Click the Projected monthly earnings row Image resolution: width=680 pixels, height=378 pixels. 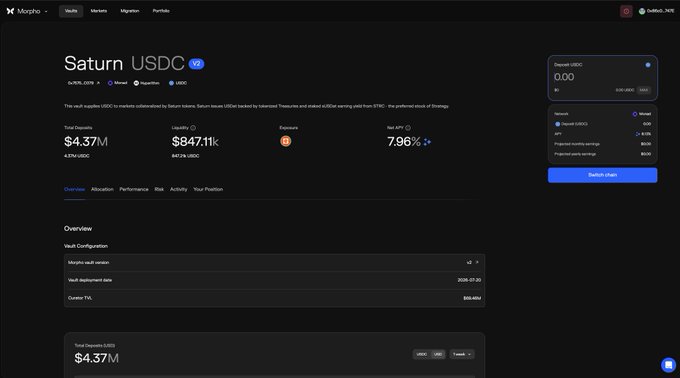(602, 144)
